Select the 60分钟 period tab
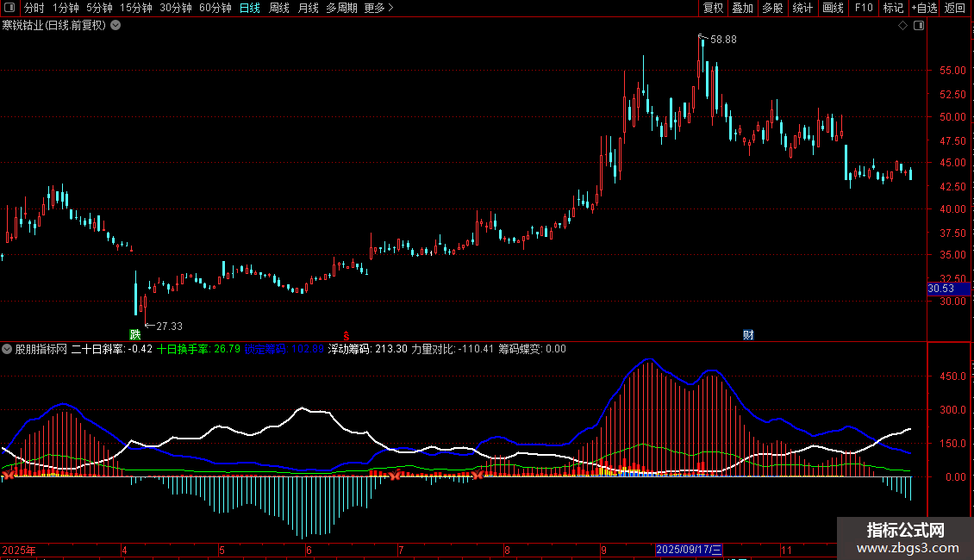This screenshot has height=560, width=974. click(215, 9)
